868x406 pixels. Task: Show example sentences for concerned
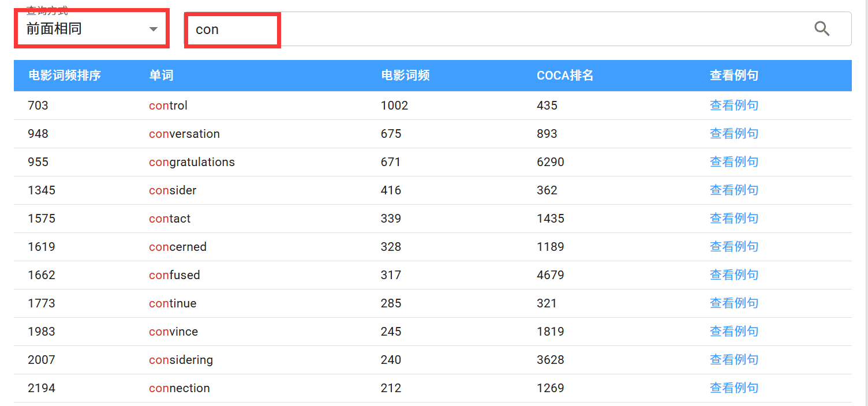[734, 247]
